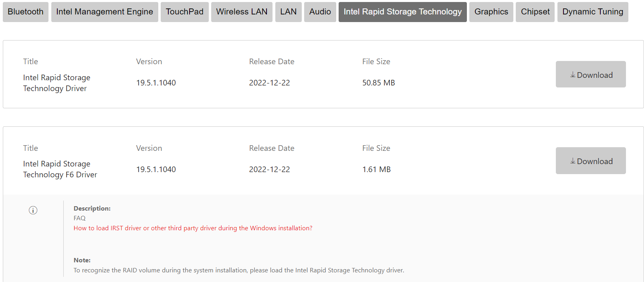The width and height of the screenshot is (644, 282).
Task: Switch to the Bluetooth tab
Action: 26,12
